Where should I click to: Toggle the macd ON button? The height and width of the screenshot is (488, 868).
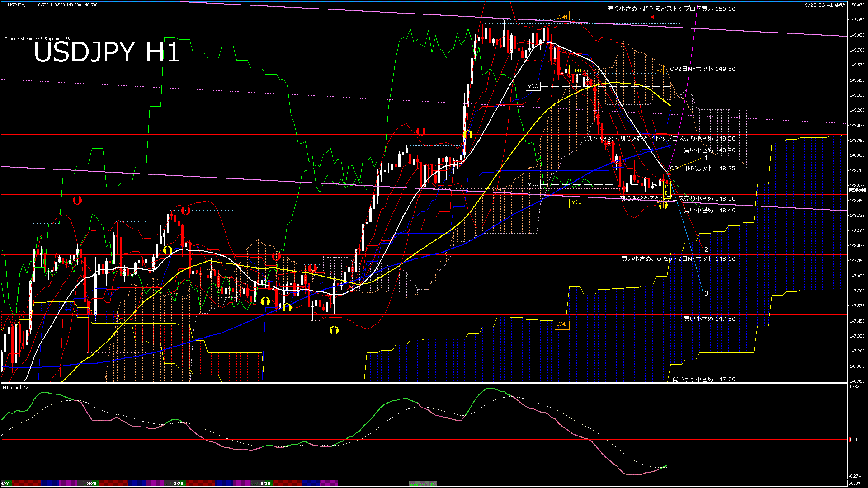point(422,484)
